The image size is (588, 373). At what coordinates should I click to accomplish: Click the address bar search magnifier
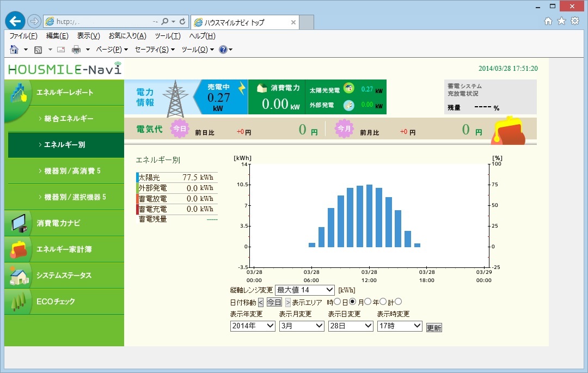pyautogui.click(x=164, y=22)
